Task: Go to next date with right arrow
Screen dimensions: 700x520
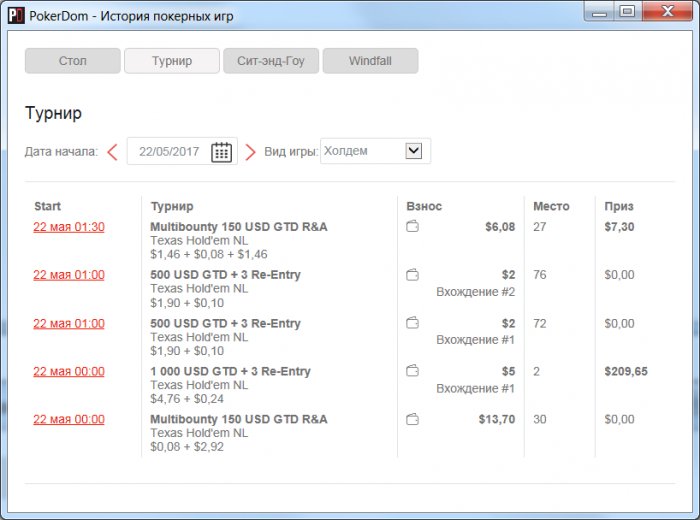Action: [x=250, y=152]
